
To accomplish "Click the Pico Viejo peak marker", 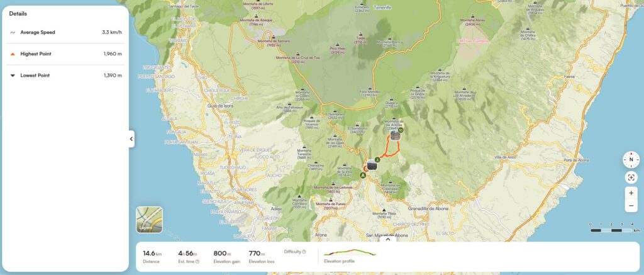I will tap(337, 44).
